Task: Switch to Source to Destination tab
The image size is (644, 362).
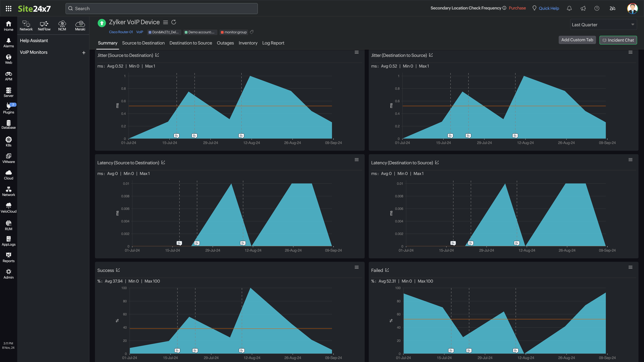Action: click(x=143, y=43)
